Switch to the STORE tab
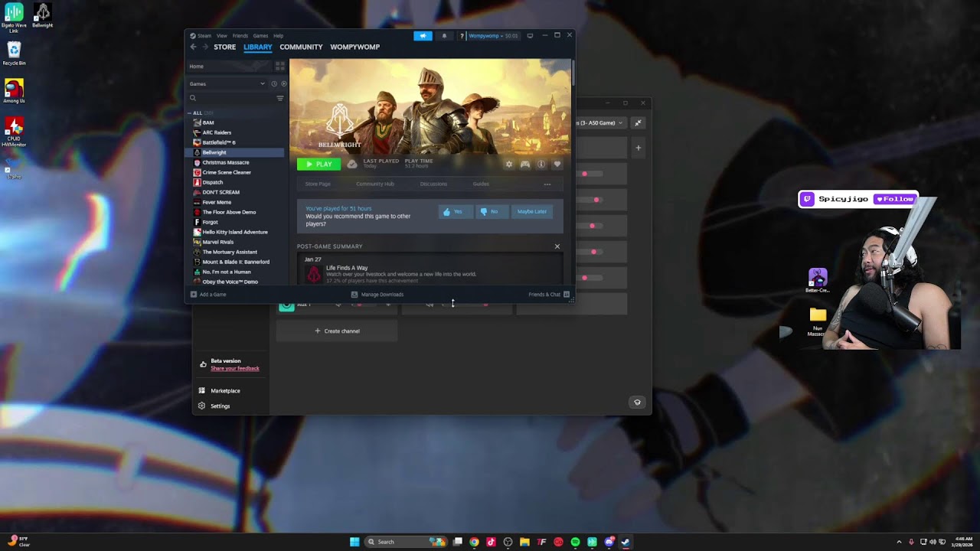 [x=224, y=47]
